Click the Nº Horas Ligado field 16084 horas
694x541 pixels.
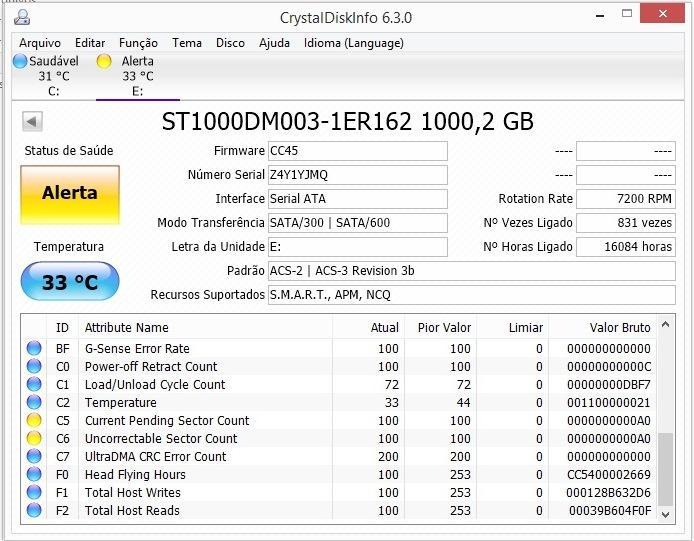[x=626, y=247]
